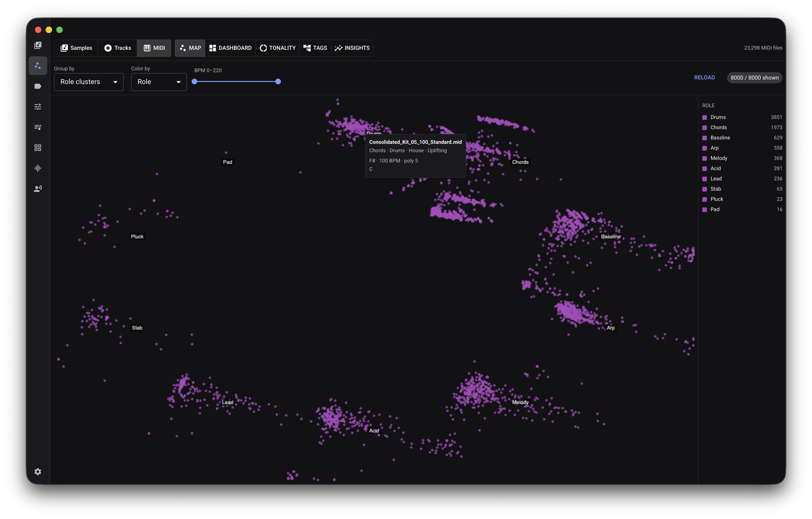The image size is (812, 519).
Task: Click the RELOAD link
Action: point(704,78)
